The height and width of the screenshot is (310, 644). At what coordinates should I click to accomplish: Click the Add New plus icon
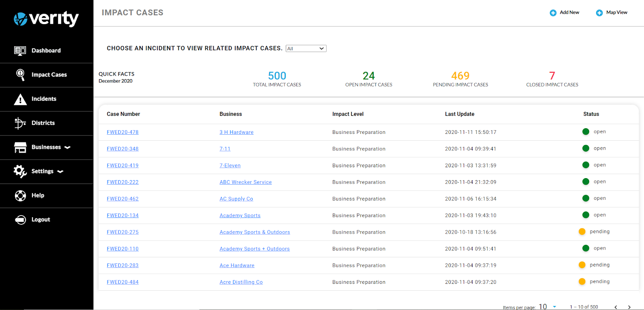[x=553, y=13]
